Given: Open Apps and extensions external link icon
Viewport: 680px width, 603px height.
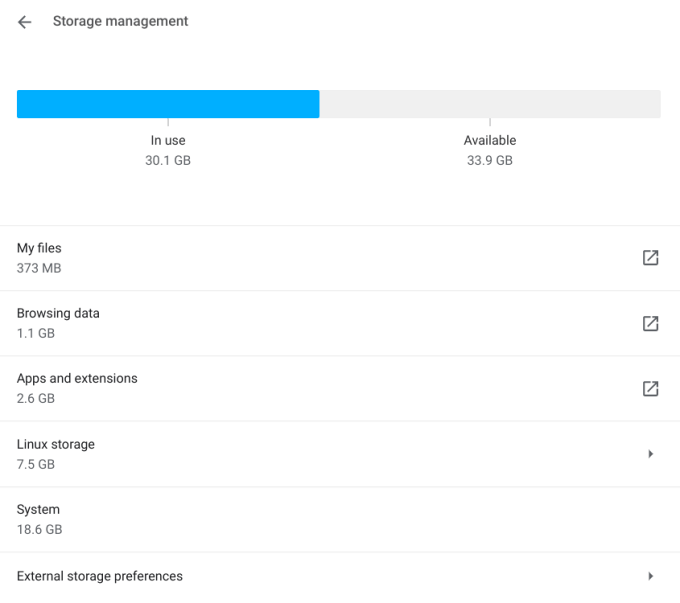Looking at the screenshot, I should point(650,388).
